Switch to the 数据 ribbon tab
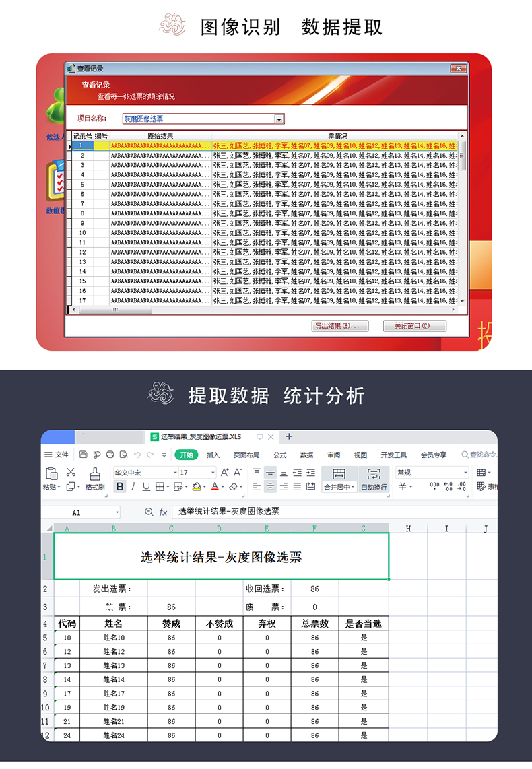The image size is (532, 769). tap(307, 455)
